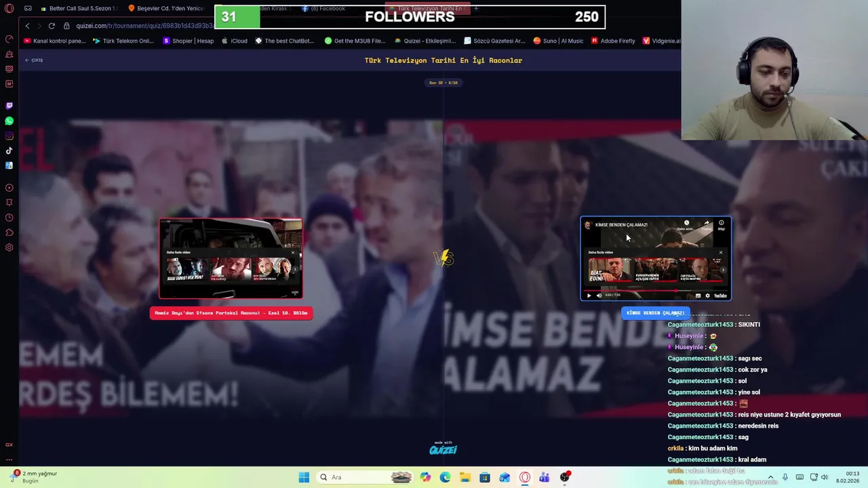Open The best ChatBot bookmark
This screenshot has width=868, height=488.
click(285, 41)
